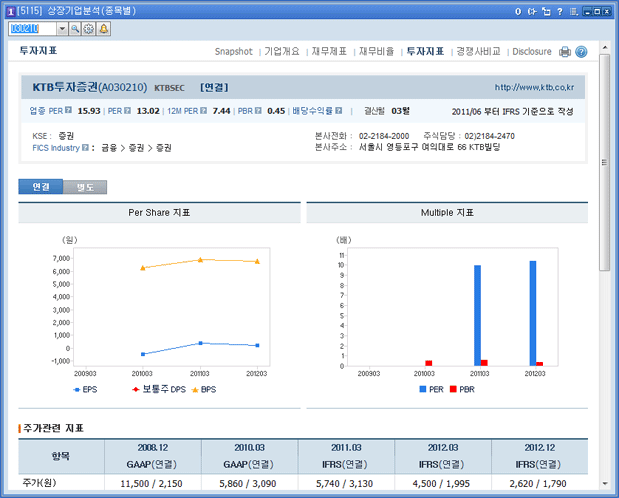
Task: Open the stock code dropdown arrow
Action: pos(62,29)
